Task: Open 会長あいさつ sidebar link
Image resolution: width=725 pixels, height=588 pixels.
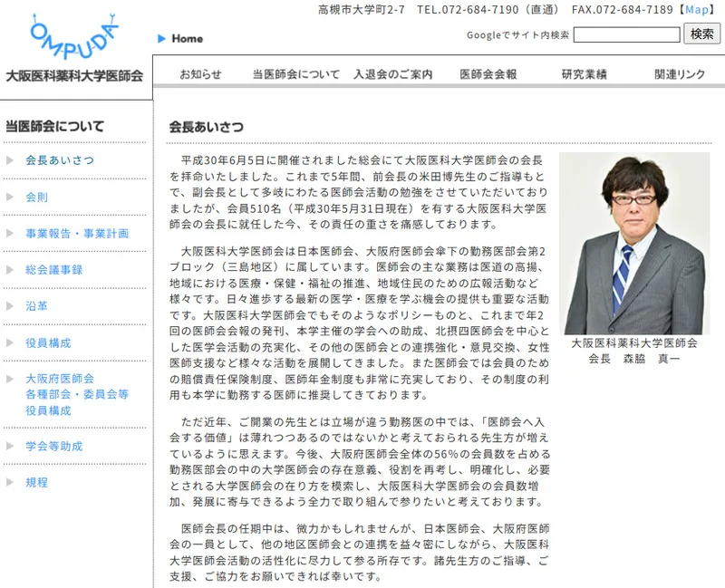Action: pyautogui.click(x=60, y=160)
